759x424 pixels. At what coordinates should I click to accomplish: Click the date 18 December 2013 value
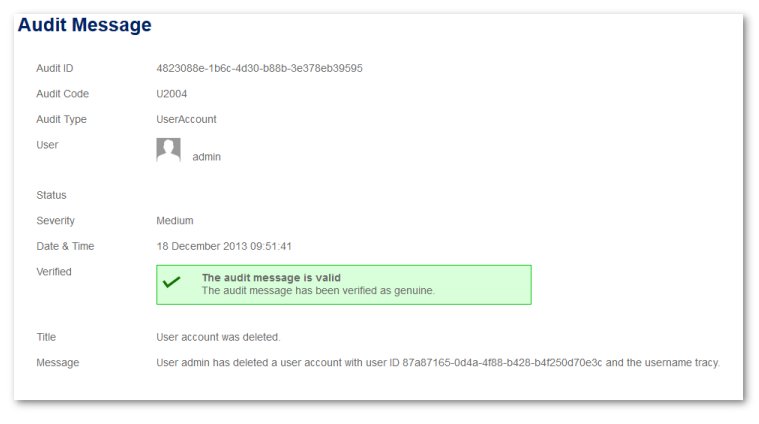pos(224,246)
